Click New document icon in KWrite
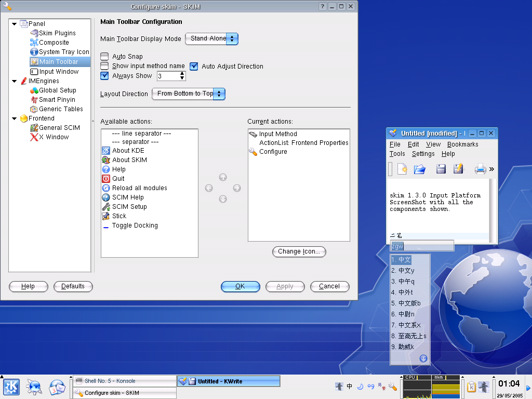This screenshot has height=399, width=532. click(x=403, y=169)
